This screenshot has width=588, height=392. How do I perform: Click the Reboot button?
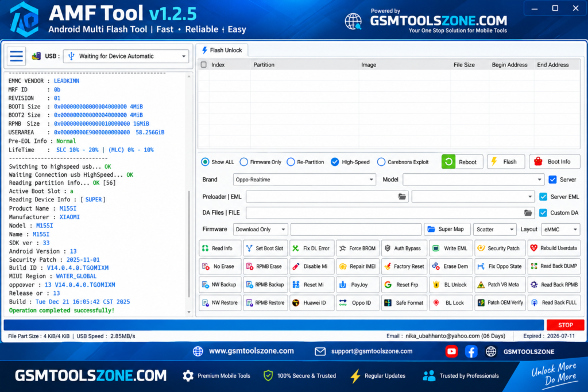point(462,162)
